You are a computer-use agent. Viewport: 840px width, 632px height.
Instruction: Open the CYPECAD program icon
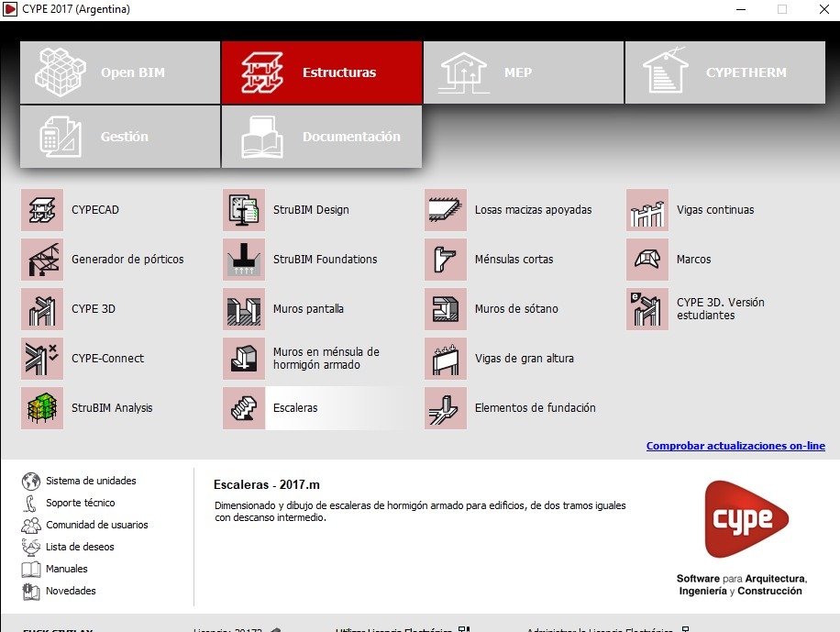coord(42,210)
